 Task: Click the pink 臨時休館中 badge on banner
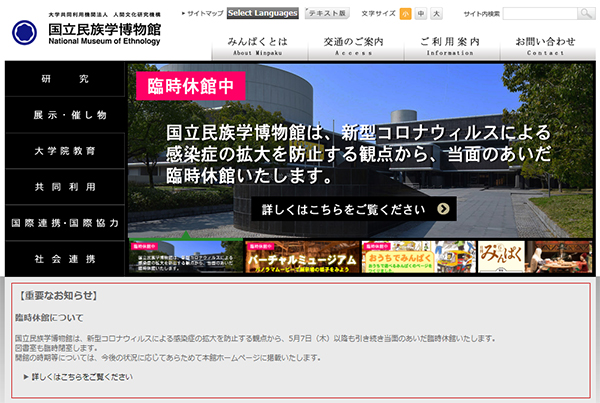click(191, 86)
